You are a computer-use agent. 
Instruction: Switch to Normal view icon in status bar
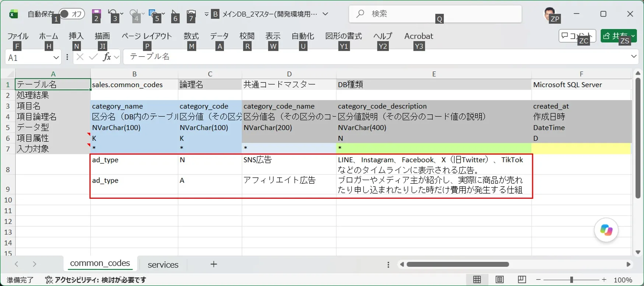click(x=477, y=280)
